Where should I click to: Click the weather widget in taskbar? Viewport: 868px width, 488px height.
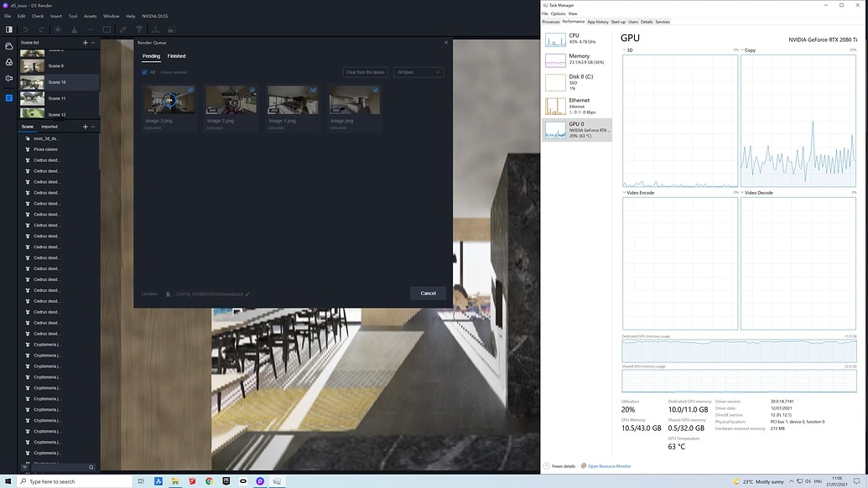758,481
